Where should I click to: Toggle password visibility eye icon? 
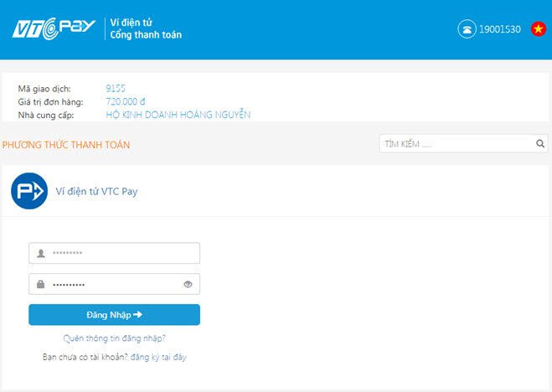(188, 284)
